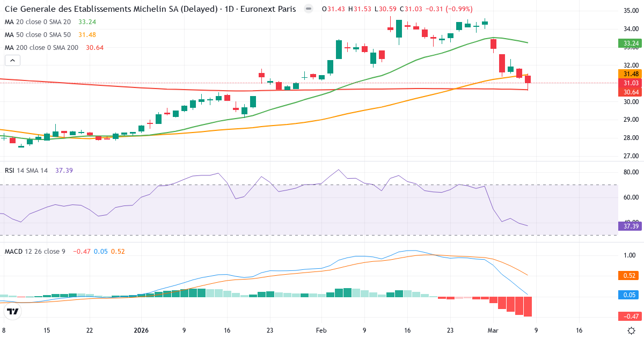Viewport: 644px width, 338px height.
Task: Click the 30.64 SMA 200 axis label
Action: pos(631,92)
